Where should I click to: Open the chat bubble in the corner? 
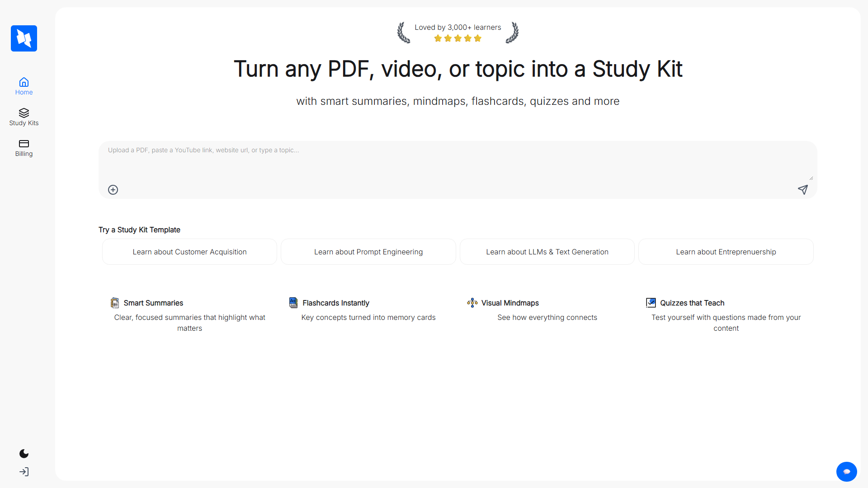tap(846, 471)
